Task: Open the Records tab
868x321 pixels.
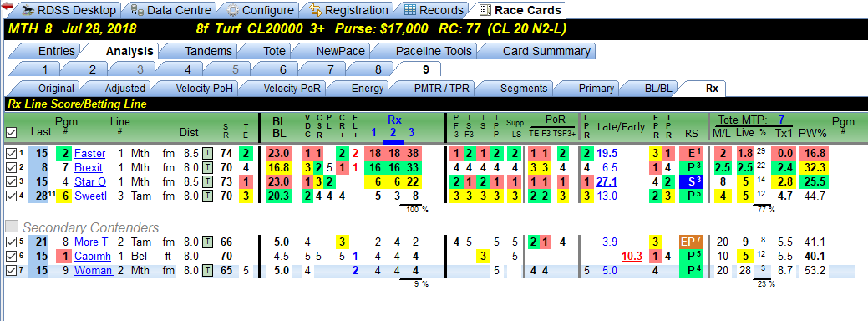Action: coord(434,10)
